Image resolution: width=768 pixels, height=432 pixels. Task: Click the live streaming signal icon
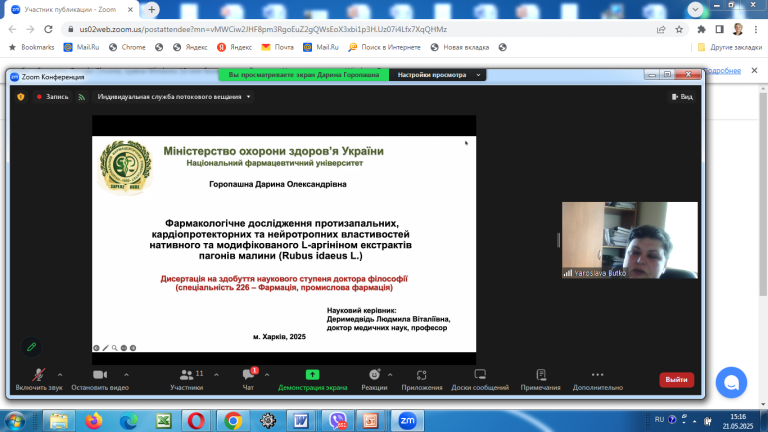[x=82, y=97]
